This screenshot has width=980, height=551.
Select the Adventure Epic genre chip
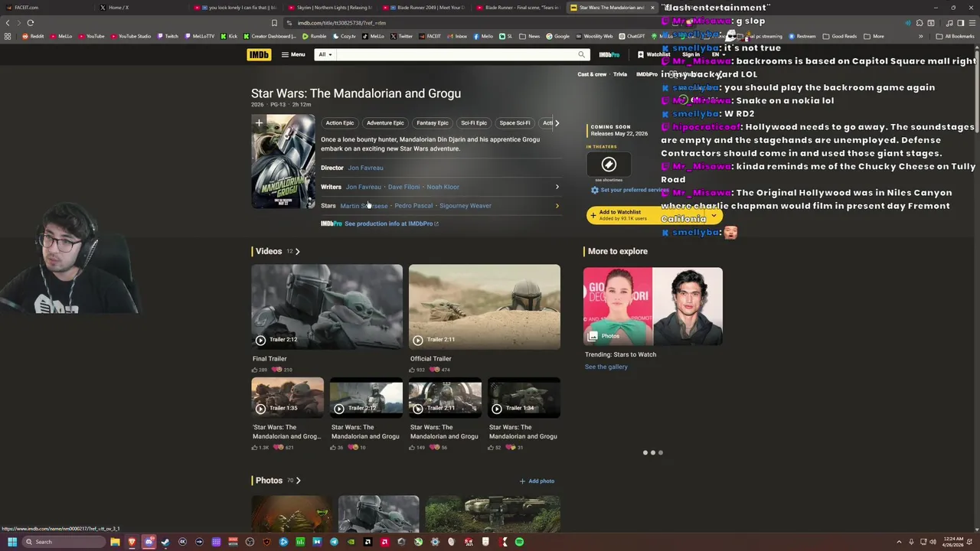pos(385,122)
